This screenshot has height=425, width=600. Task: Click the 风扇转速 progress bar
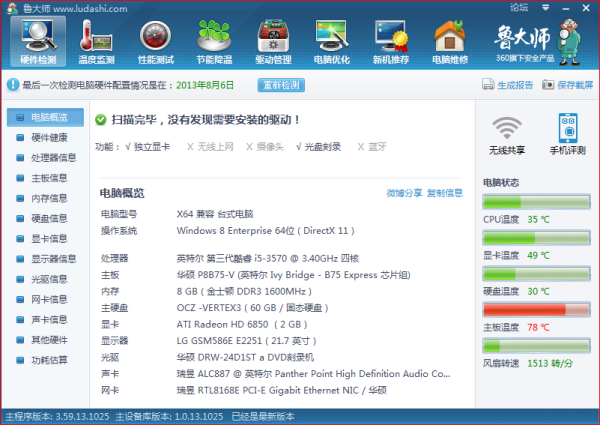click(536, 346)
